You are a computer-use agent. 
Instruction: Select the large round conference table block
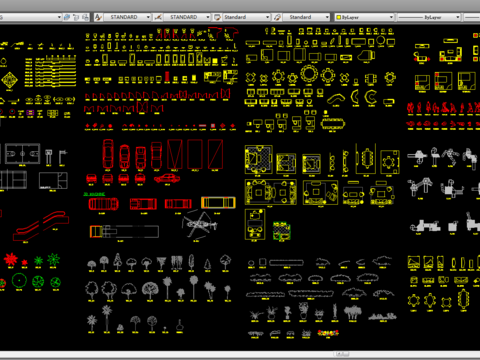pos(309,74)
